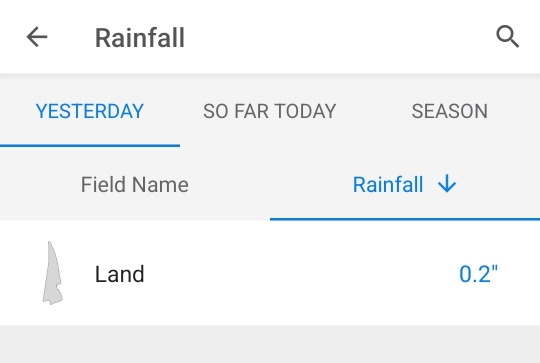The width and height of the screenshot is (540, 363).
Task: Show today's rainfall so far
Action: click(x=270, y=111)
